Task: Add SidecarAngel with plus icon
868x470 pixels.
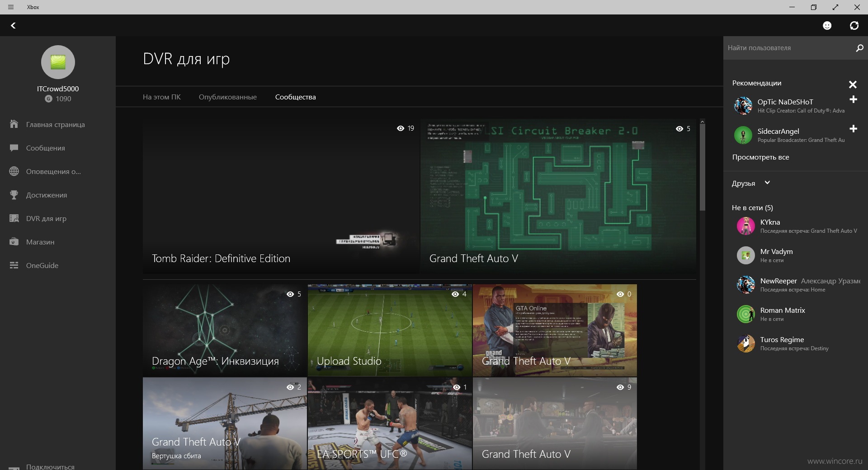Action: coord(853,129)
